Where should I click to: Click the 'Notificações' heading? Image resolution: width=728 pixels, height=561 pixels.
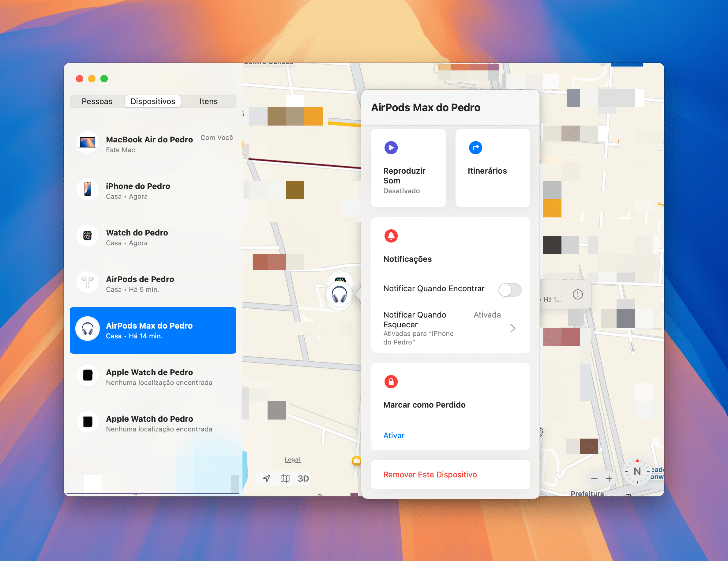[x=407, y=259]
